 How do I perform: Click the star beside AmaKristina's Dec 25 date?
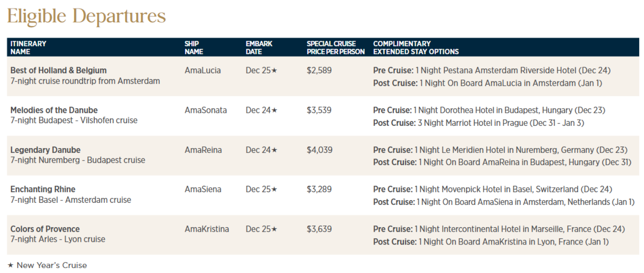(274, 229)
